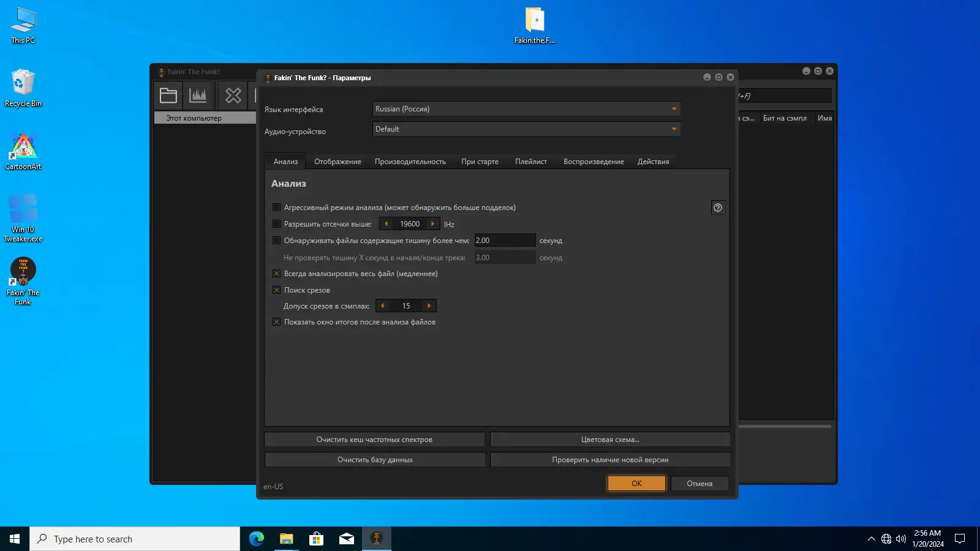
Task: Open the 'Язык интерфейса' language dropdown
Action: tap(526, 109)
